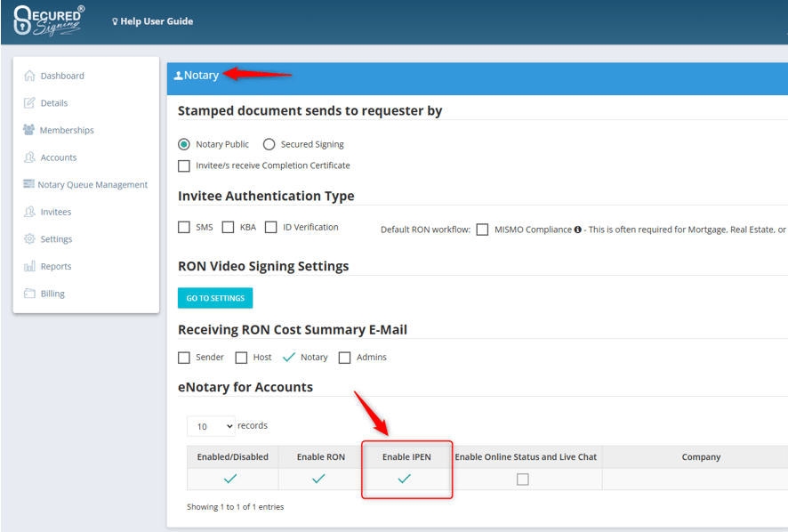Choose Secured Signing as document sender
The height and width of the screenshot is (532, 788).
pyautogui.click(x=269, y=143)
